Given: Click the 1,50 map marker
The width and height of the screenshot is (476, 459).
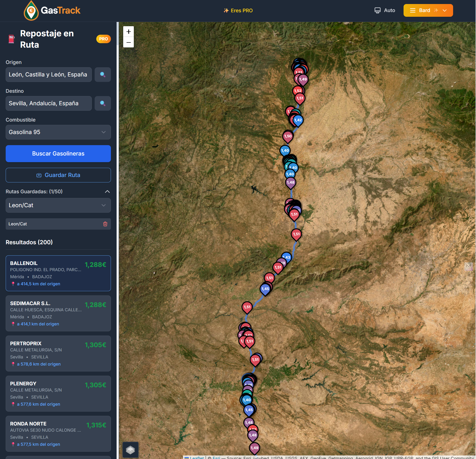Looking at the screenshot, I should (x=288, y=137).
